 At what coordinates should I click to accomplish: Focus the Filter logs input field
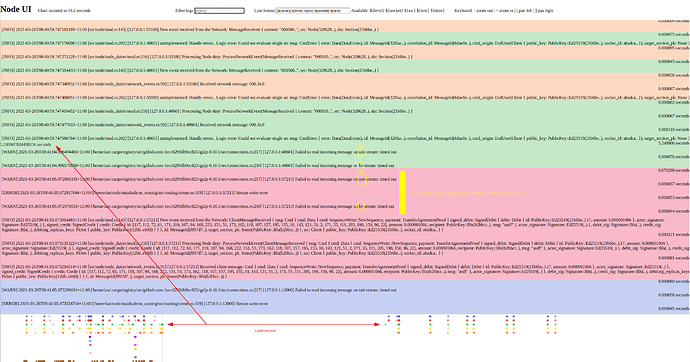[219, 11]
